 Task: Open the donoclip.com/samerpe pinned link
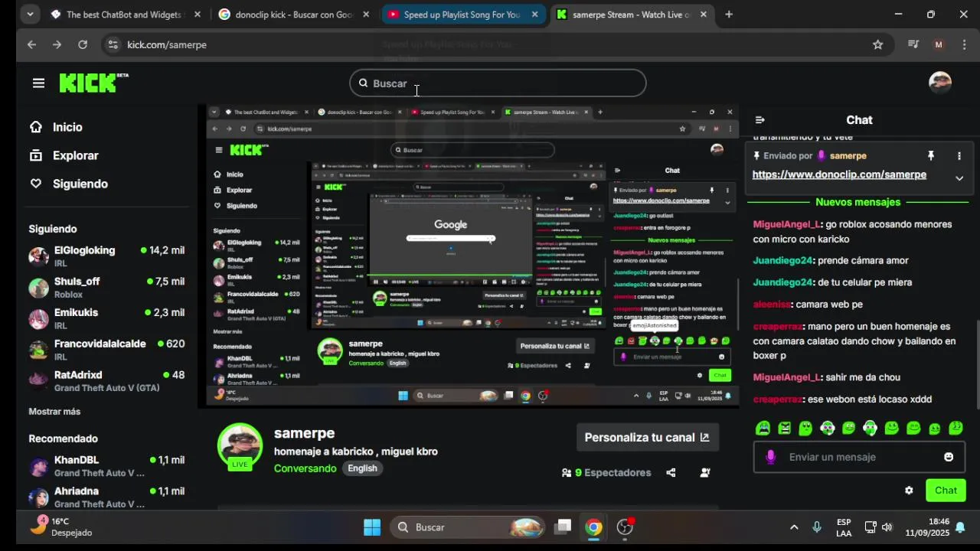[x=839, y=174]
